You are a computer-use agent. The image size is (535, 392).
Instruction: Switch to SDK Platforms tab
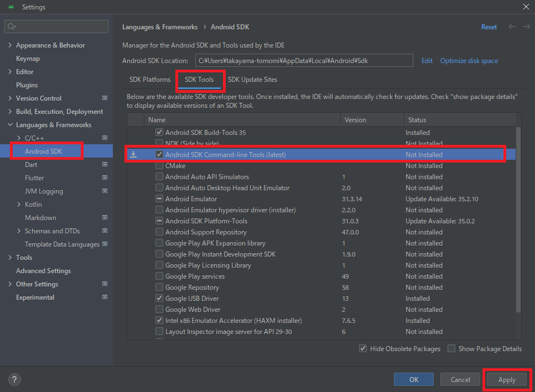tap(150, 80)
